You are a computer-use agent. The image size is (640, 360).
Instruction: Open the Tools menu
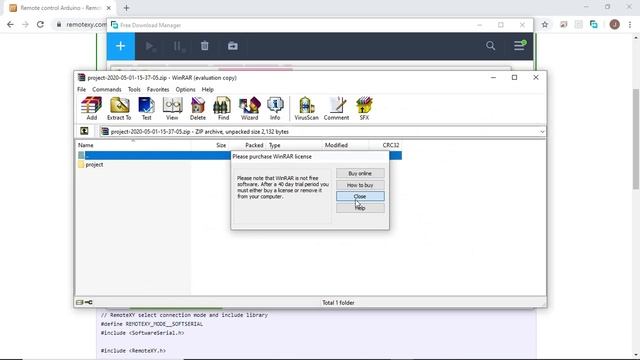[134, 89]
